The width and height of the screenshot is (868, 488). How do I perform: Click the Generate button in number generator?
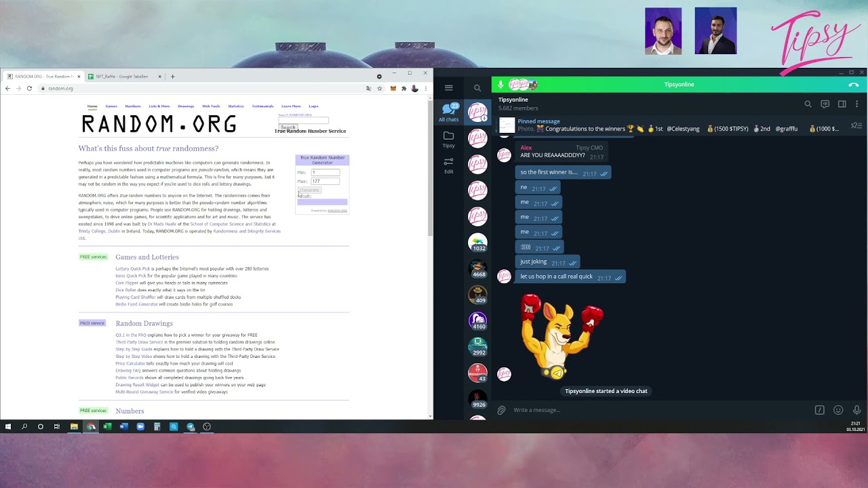309,190
